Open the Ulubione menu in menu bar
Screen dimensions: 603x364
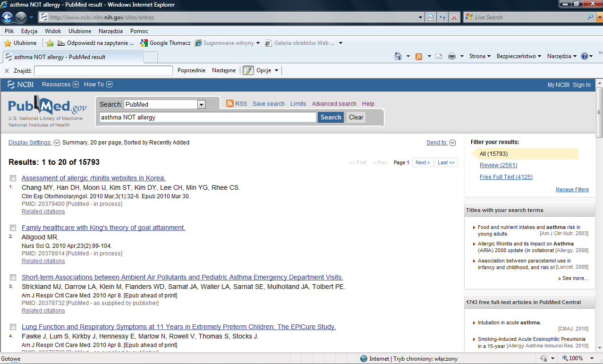(80, 31)
